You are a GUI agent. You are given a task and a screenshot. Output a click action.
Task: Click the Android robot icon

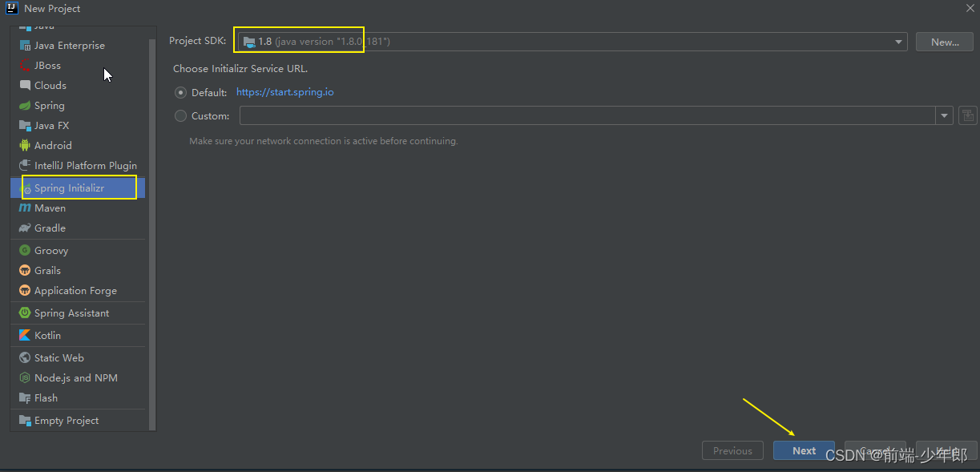pyautogui.click(x=25, y=146)
